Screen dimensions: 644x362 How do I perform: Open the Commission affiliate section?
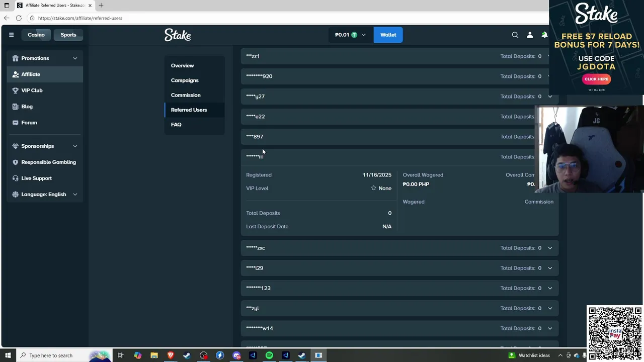coord(186,95)
